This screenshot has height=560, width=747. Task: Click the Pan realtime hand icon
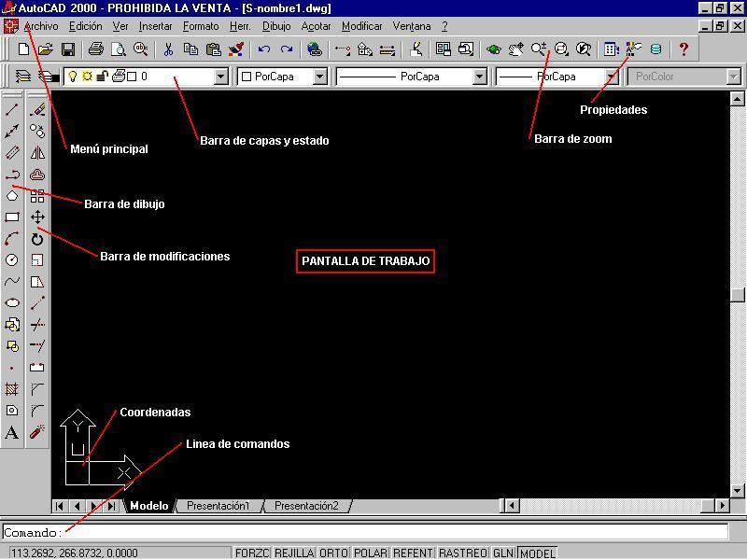pyautogui.click(x=515, y=49)
